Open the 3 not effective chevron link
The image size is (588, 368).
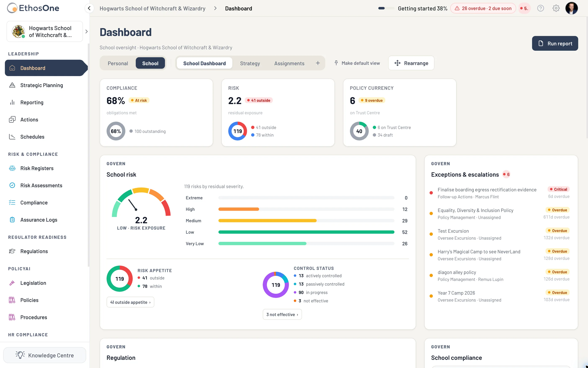[x=282, y=314]
